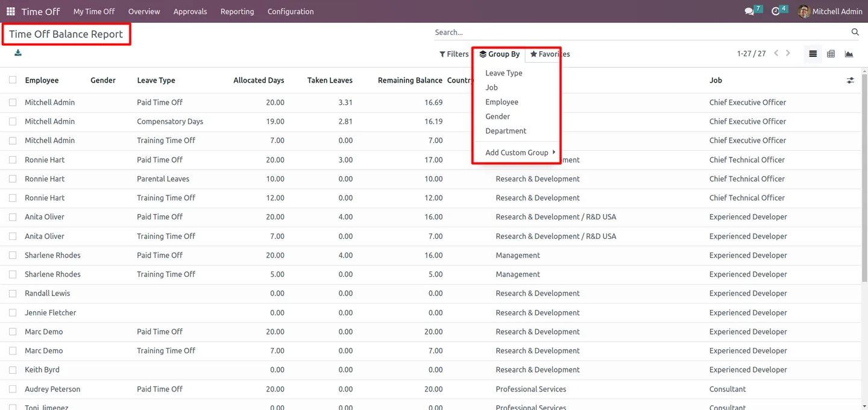The image size is (868, 410).
Task: Sort by Allocated Days column header
Action: point(259,80)
